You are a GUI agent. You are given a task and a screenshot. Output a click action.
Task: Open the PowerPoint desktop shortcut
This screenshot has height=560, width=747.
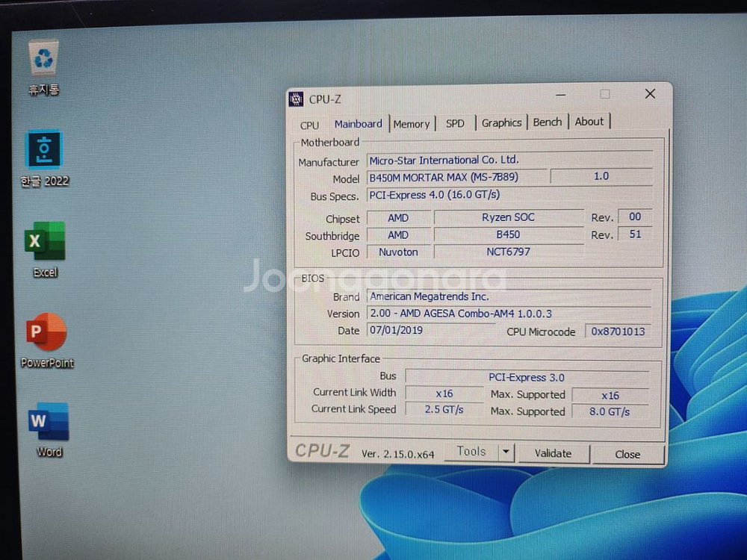pos(46,340)
